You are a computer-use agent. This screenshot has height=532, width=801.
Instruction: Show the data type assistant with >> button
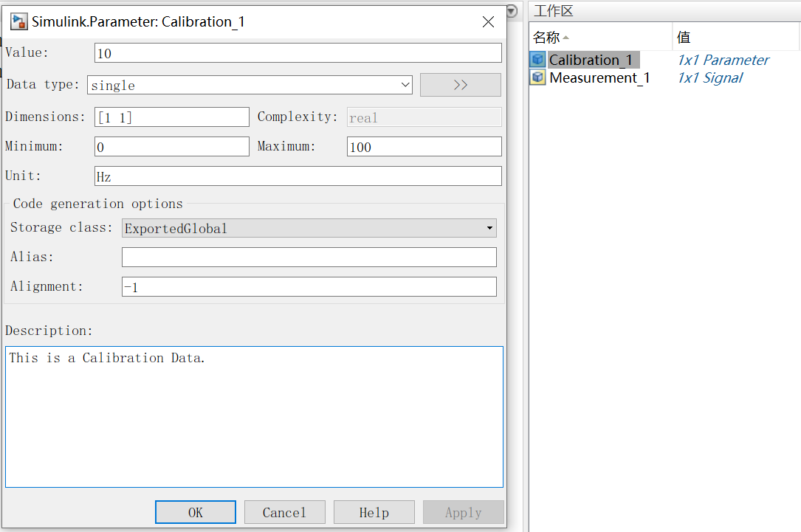(460, 85)
